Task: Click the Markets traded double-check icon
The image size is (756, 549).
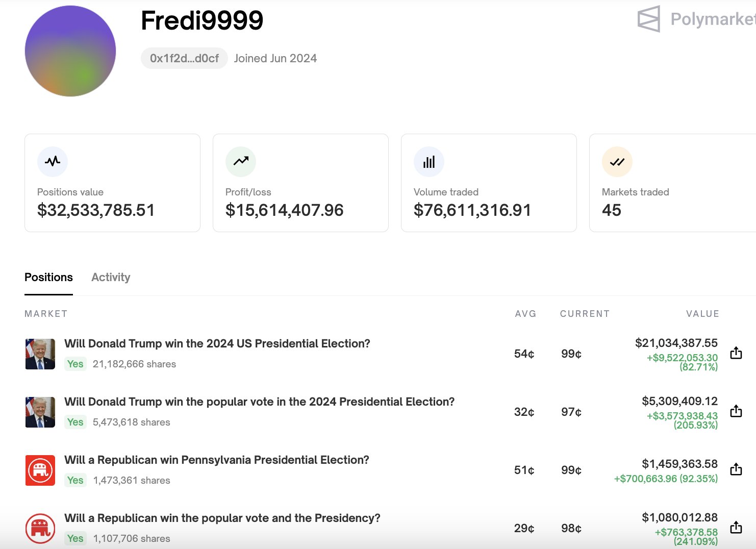Action: 617,162
